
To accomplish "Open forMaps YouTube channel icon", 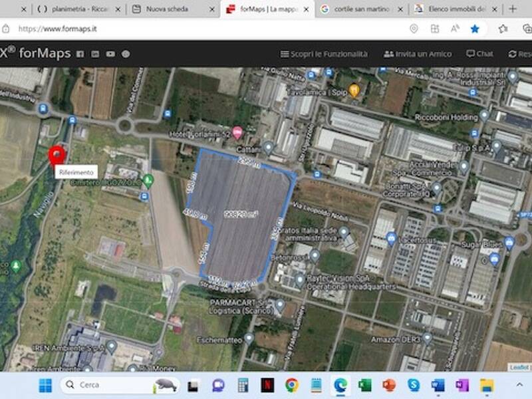I will pos(109,53).
